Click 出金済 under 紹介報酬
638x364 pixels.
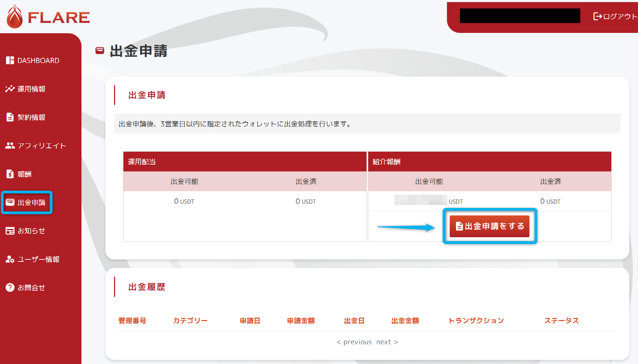coord(551,181)
